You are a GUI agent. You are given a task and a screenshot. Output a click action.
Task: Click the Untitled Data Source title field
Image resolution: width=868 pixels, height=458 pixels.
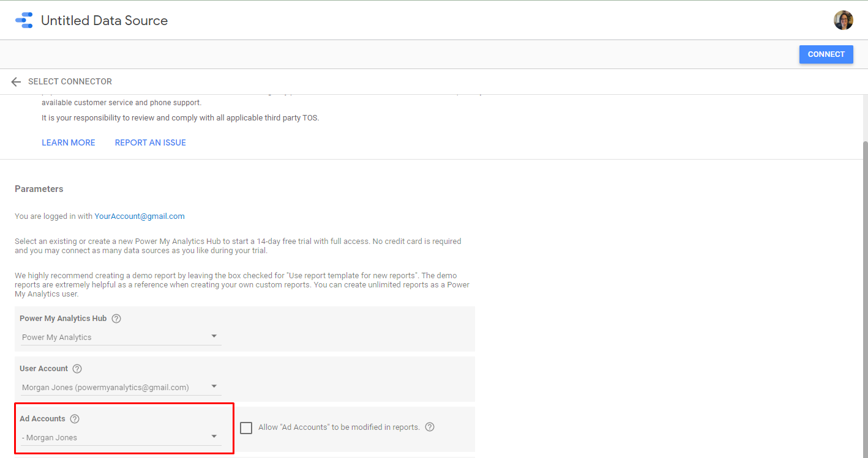coord(104,21)
